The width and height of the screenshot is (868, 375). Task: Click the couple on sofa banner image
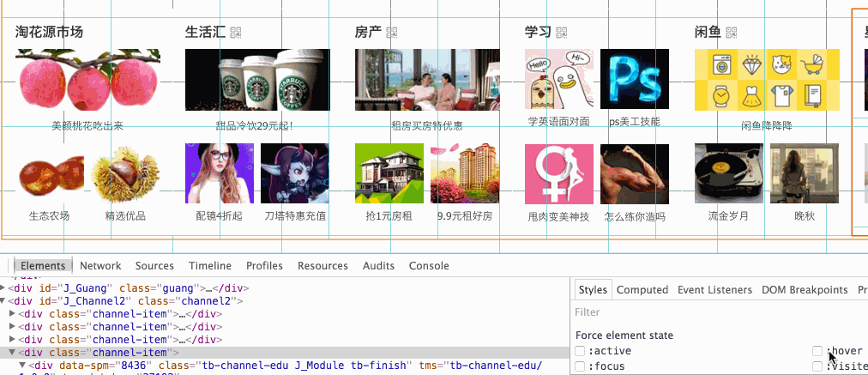(427, 80)
